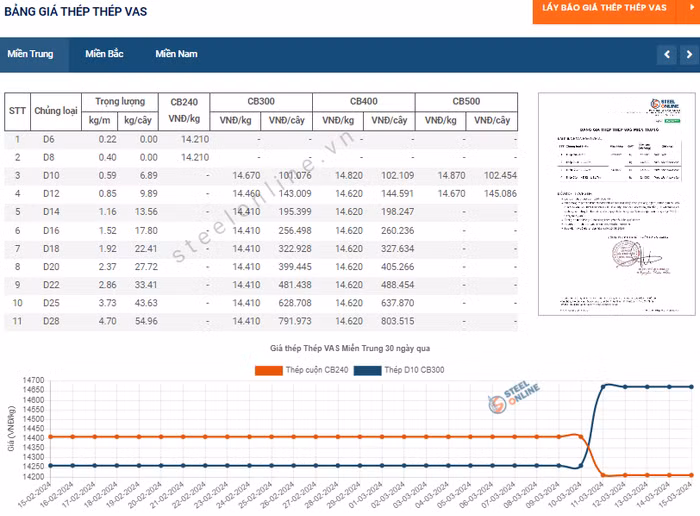Select the D18 row label
The image size is (700, 516).
tap(51, 249)
